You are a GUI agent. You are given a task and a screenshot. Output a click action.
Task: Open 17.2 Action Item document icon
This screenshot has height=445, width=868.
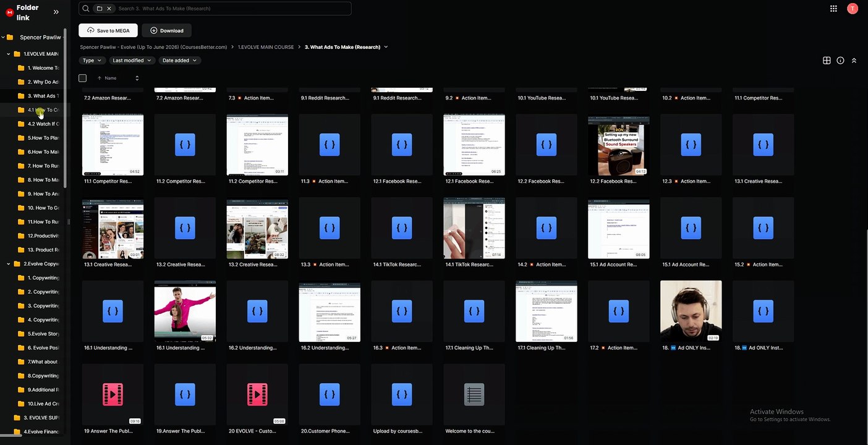[619, 311]
